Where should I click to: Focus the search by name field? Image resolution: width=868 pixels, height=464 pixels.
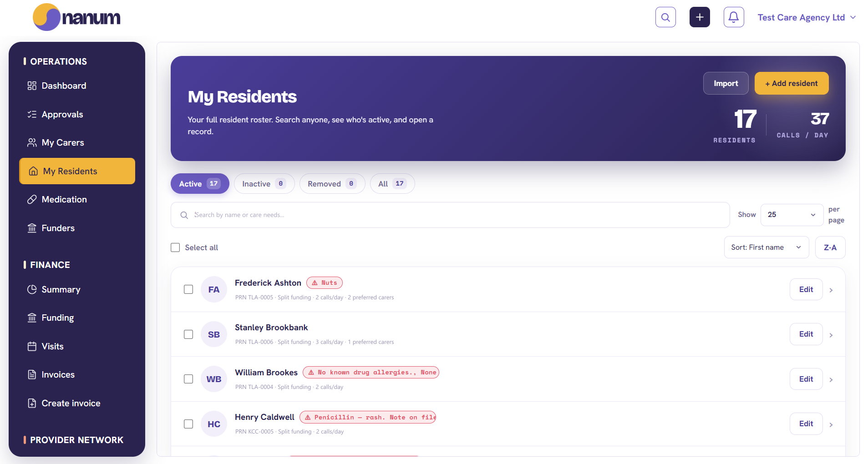tap(450, 215)
